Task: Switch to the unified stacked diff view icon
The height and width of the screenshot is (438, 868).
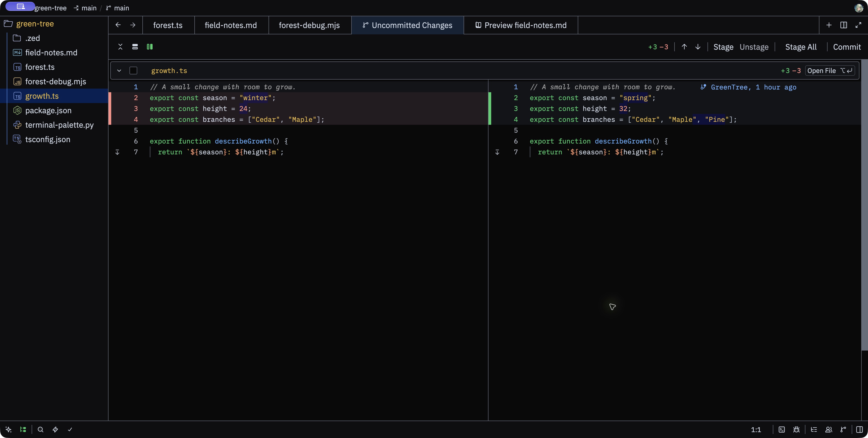Action: point(135,47)
